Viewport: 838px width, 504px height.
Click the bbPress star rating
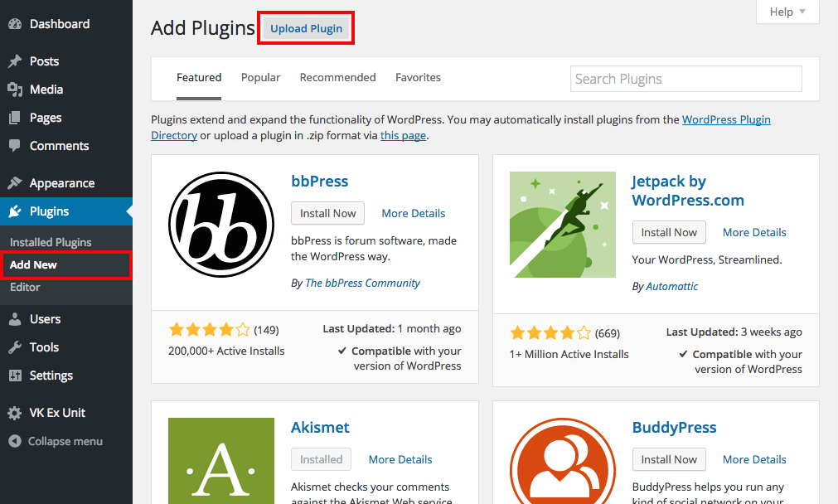point(209,329)
